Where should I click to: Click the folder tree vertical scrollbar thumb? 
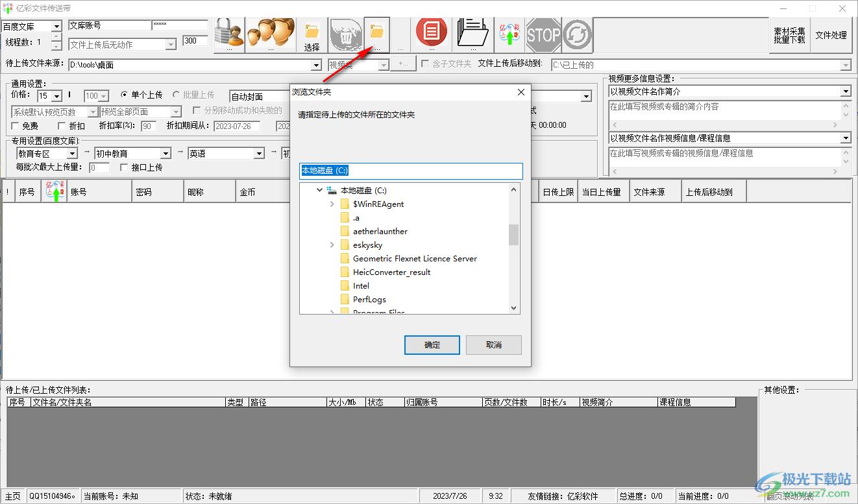point(513,235)
